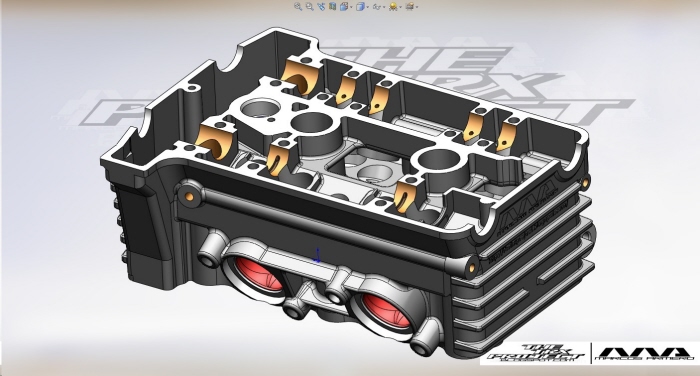
Task: Expand the Apply Scene dropdown arrow
Action: coord(417,7)
